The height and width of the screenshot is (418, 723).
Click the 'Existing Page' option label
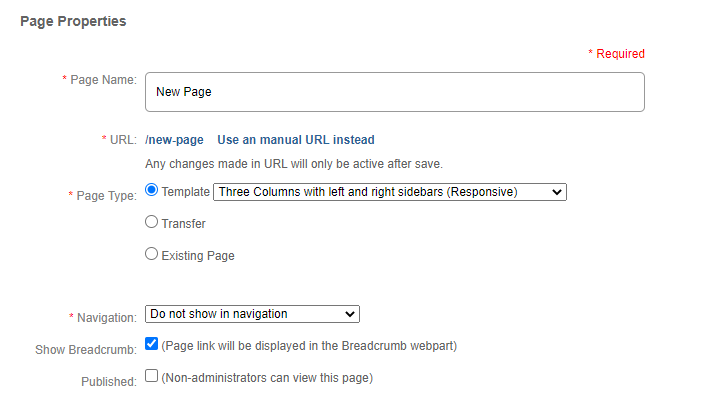point(198,256)
